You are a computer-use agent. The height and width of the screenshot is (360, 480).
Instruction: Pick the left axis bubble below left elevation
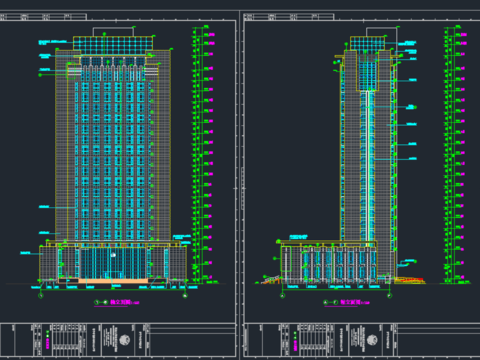pyautogui.click(x=41, y=295)
